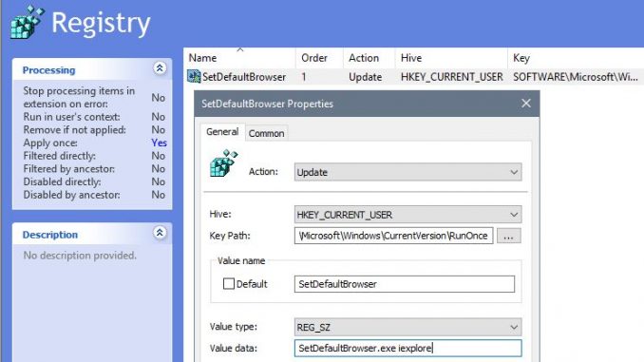Screen dimensions: 644x362
Task: Click the Value name text field
Action: tap(404, 284)
